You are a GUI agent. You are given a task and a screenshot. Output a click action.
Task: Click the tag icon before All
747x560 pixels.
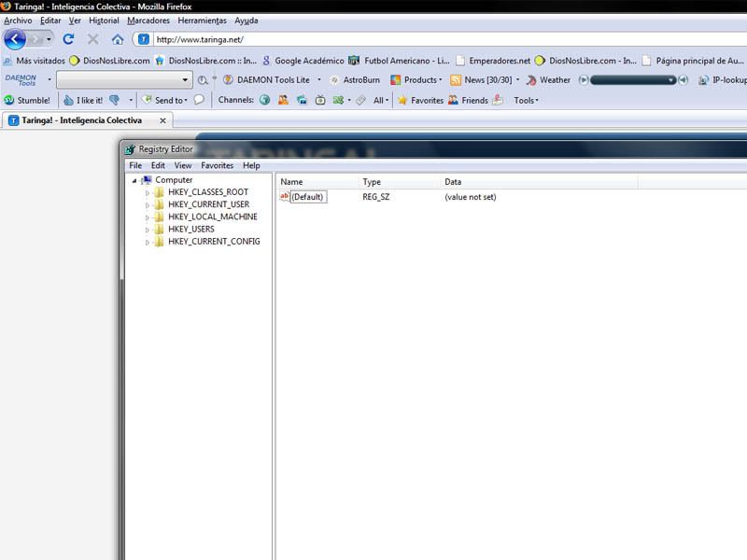pyautogui.click(x=361, y=100)
